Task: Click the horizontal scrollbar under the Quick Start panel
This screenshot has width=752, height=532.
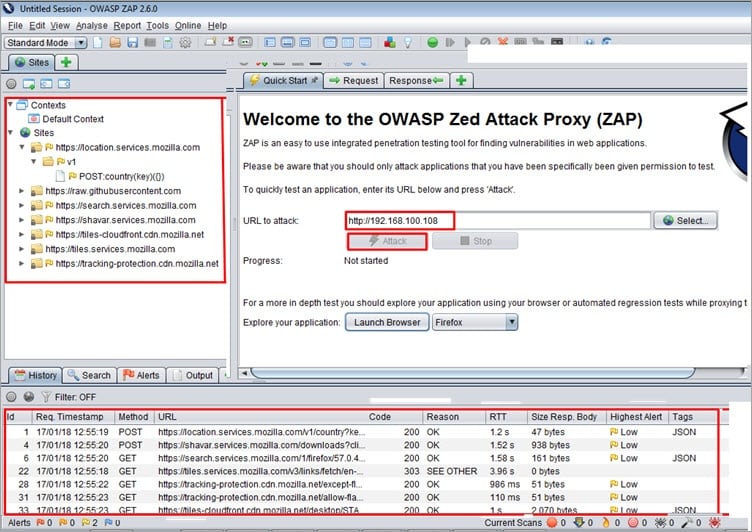Action: point(472,373)
